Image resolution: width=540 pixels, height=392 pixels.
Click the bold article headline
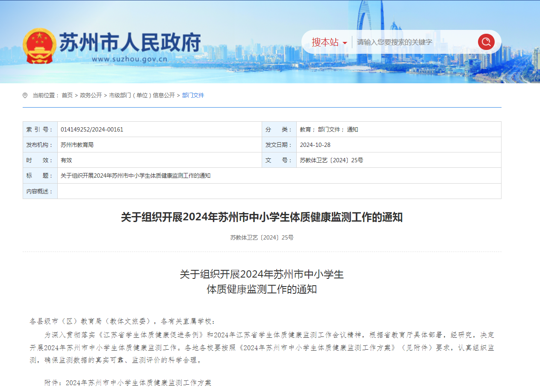262,217
